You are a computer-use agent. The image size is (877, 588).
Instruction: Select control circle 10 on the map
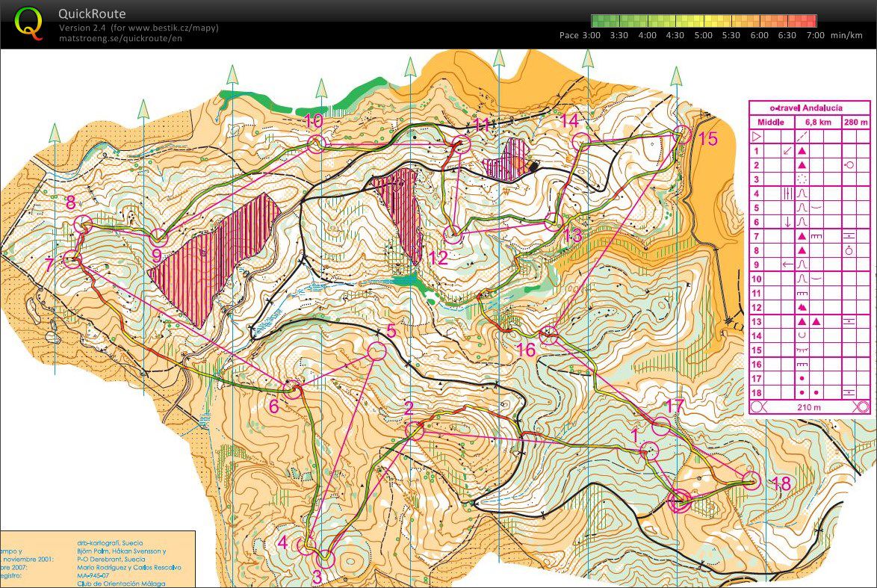tap(316, 143)
